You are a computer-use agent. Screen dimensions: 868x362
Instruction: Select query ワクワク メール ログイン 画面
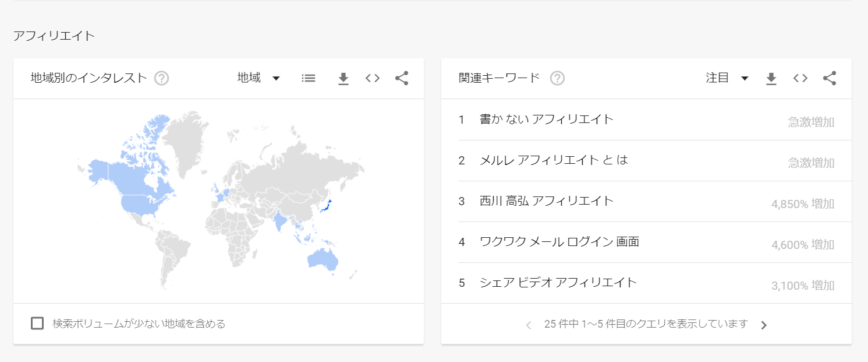pos(559,242)
